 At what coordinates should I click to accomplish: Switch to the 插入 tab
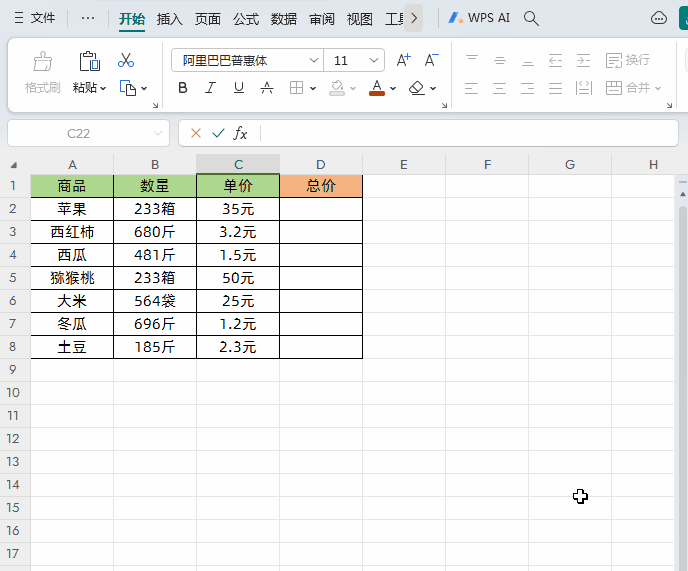[169, 19]
